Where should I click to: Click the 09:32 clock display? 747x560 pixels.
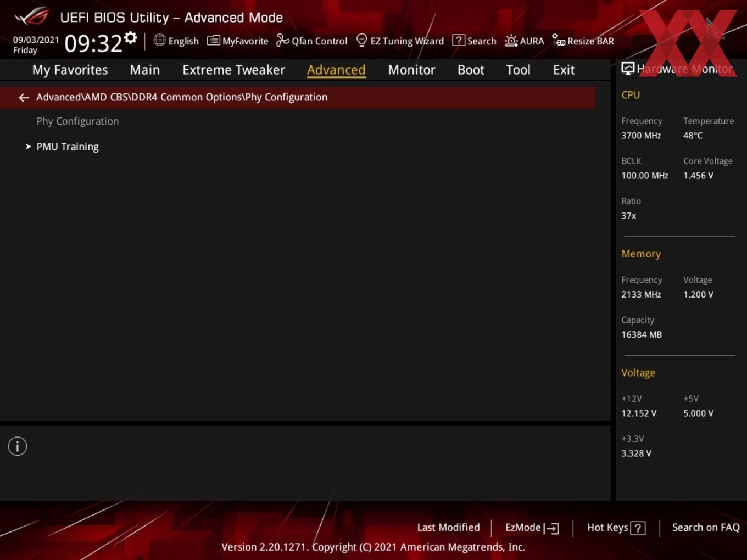[93, 43]
